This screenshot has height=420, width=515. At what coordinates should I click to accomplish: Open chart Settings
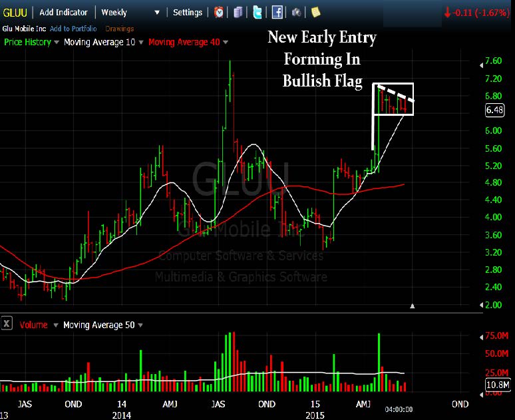(188, 13)
